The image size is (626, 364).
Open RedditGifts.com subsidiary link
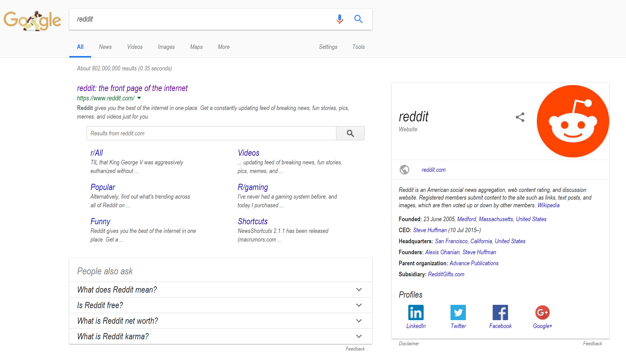pyautogui.click(x=446, y=274)
